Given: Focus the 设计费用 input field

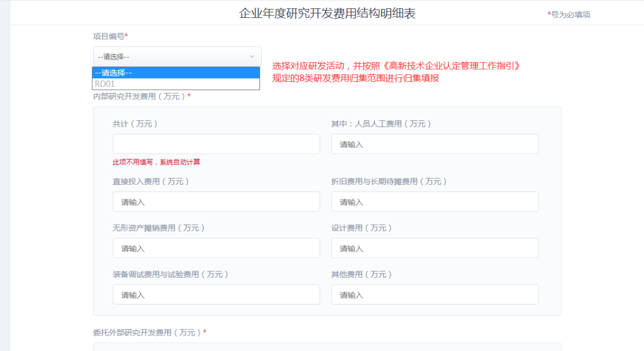Looking at the screenshot, I should tap(435, 248).
